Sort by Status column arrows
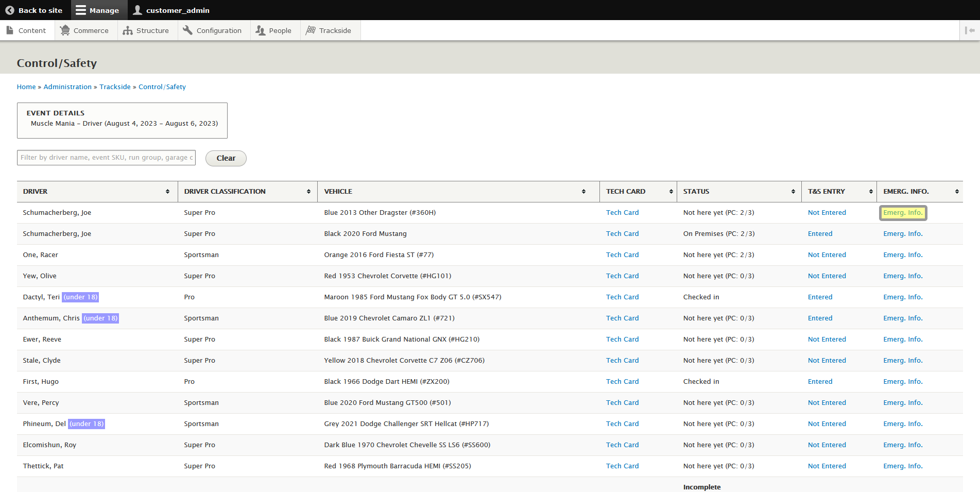Image resolution: width=980 pixels, height=492 pixels. [793, 192]
